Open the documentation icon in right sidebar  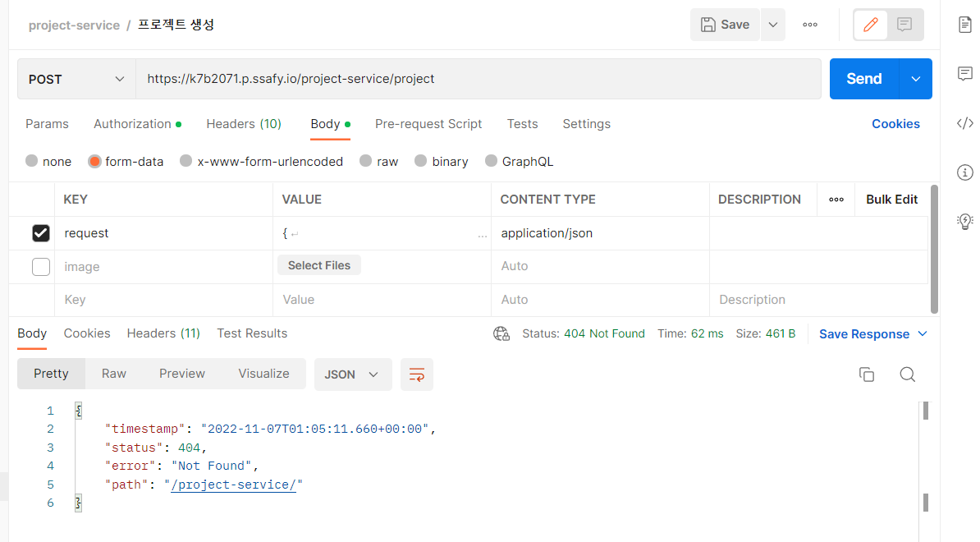pyautogui.click(x=965, y=25)
